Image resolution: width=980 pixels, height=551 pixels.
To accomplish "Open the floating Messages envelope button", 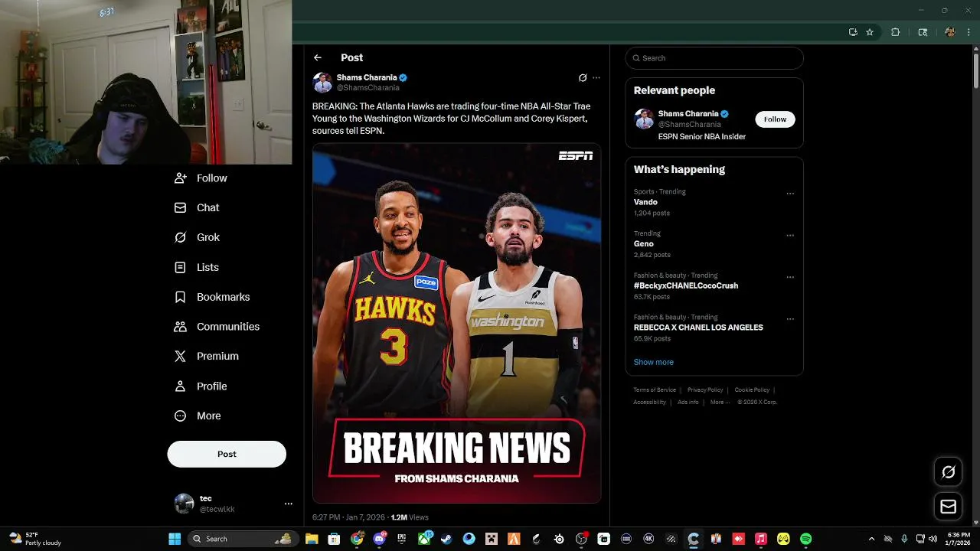I will click(948, 507).
